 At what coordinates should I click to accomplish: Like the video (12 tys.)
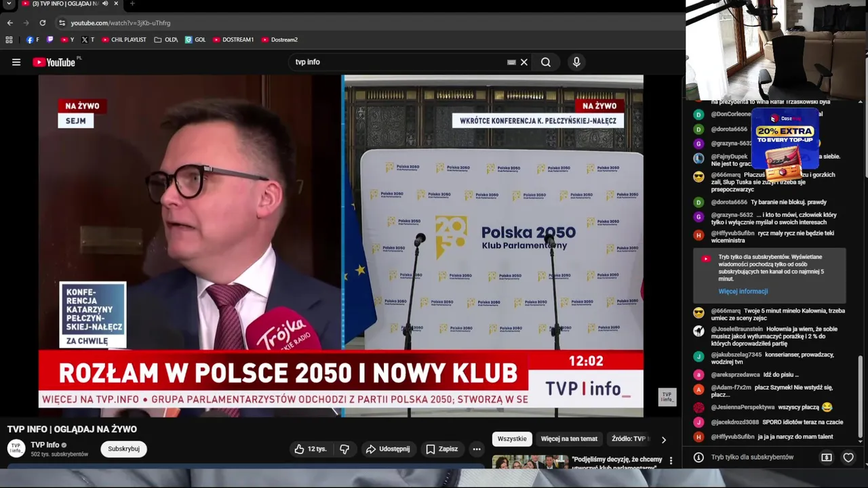[310, 449]
